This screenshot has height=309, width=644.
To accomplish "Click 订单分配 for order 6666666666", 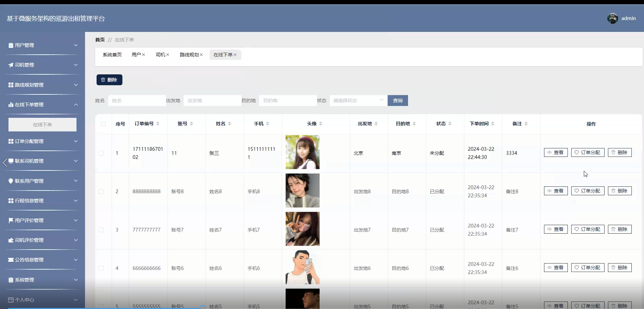I will (588, 268).
